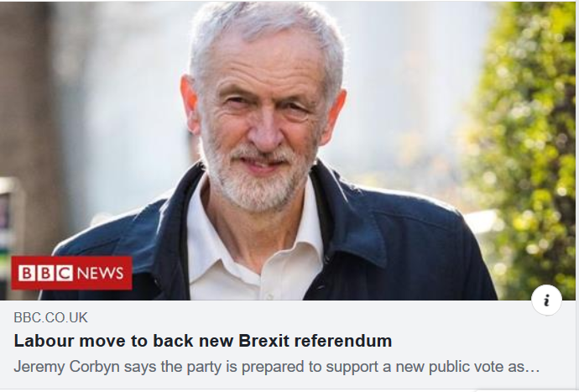Viewport: 579px width, 392px height.
Task: Click the name 'Jeremy Corbyn' in the description
Action: point(67,367)
